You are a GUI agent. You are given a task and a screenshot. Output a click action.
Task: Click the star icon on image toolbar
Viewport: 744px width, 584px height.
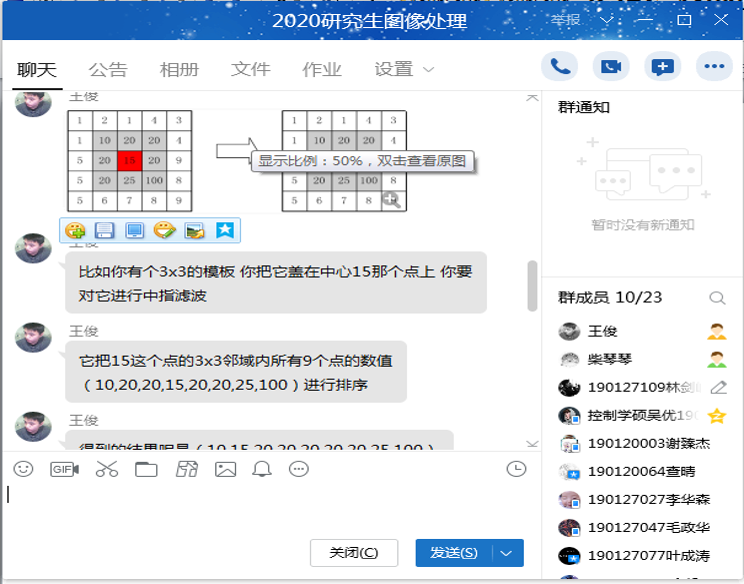(x=225, y=231)
